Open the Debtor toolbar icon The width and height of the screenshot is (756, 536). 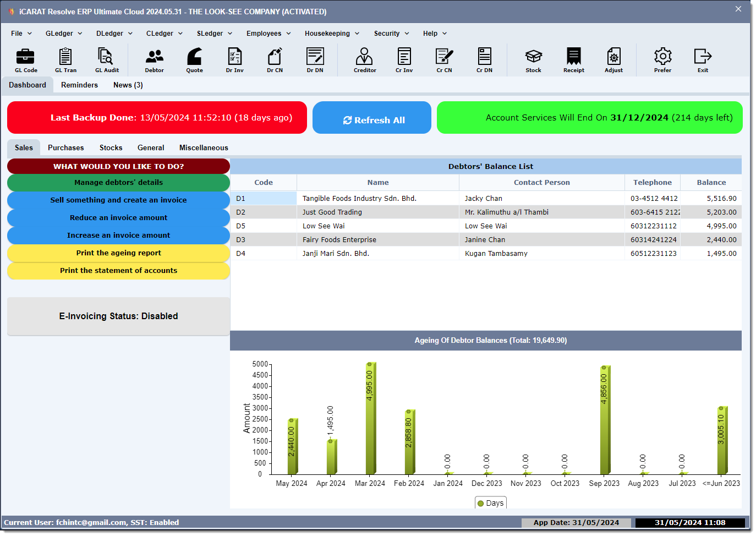pos(155,60)
